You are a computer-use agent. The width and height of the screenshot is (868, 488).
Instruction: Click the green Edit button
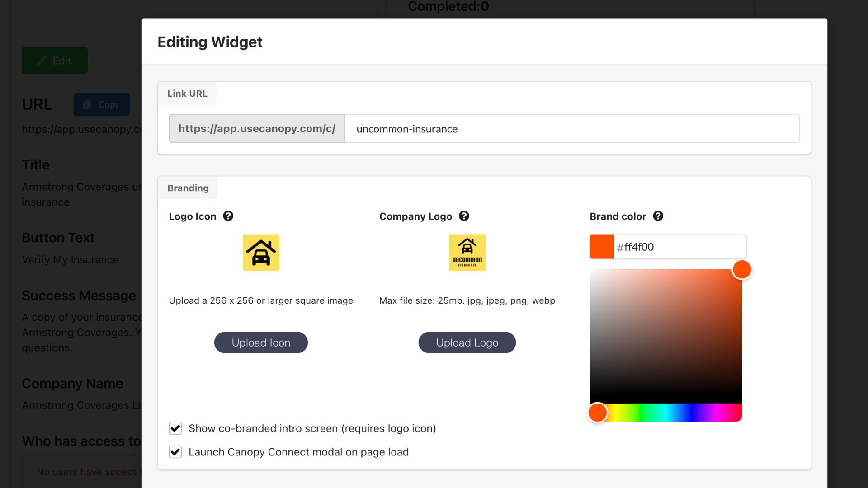coord(55,60)
